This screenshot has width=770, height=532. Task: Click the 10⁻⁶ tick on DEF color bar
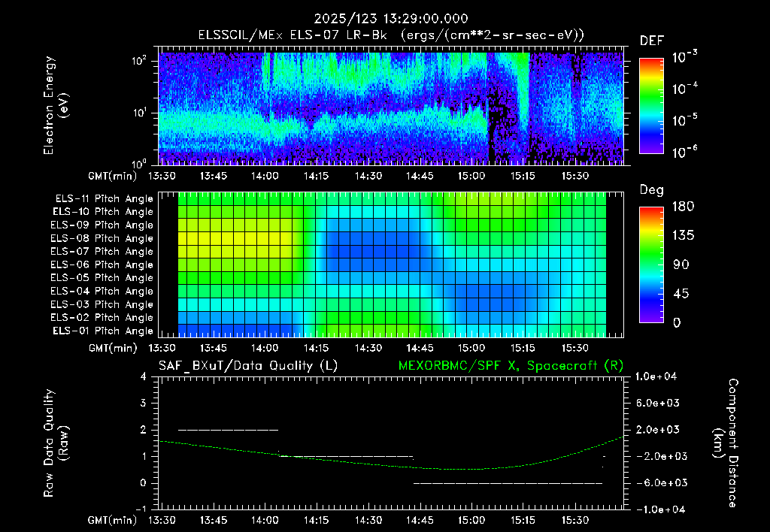[684, 151]
